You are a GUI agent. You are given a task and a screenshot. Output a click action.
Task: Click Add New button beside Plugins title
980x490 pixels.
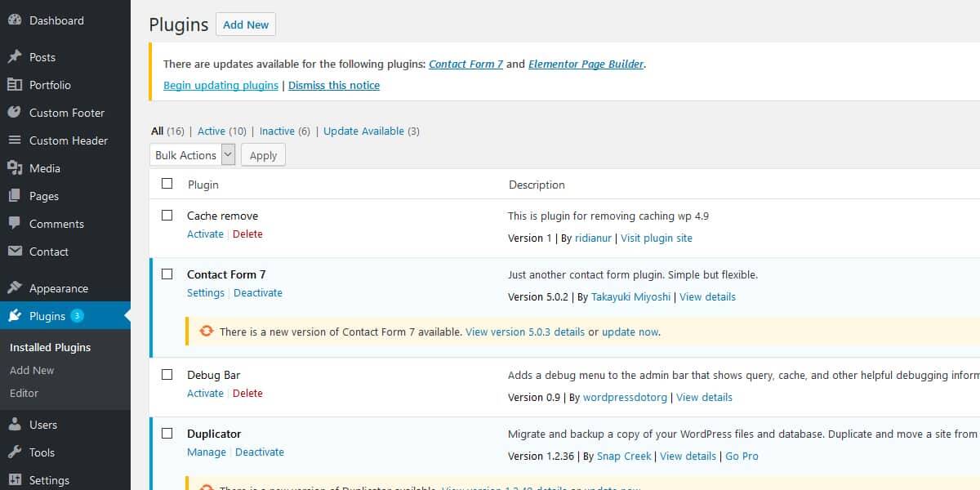(x=246, y=24)
